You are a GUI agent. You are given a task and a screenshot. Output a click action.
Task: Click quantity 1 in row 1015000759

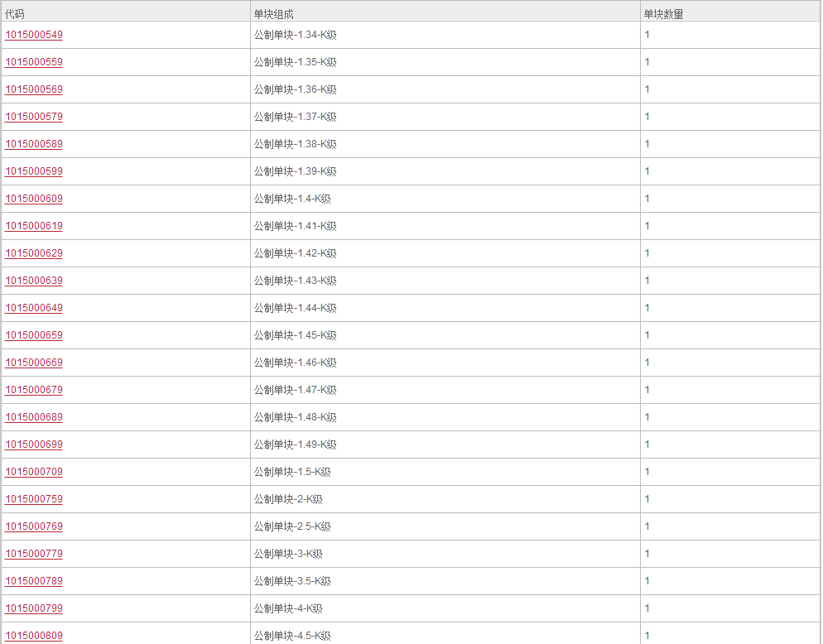pyautogui.click(x=647, y=498)
